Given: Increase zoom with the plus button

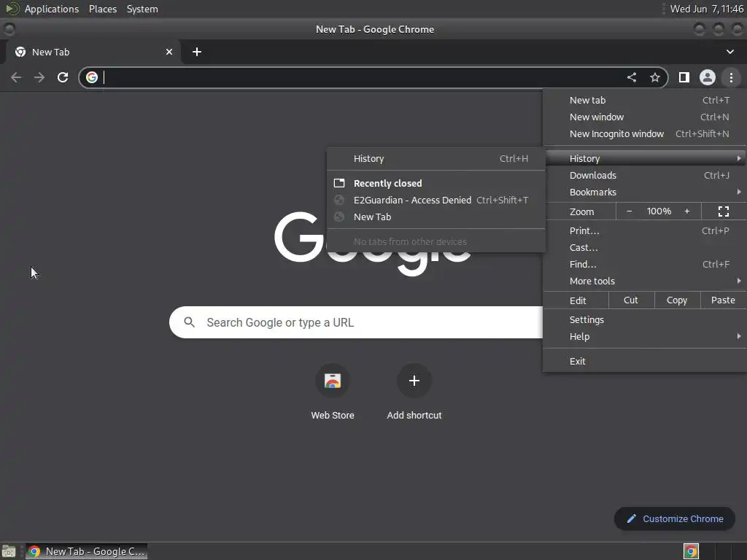Looking at the screenshot, I should pos(687,211).
